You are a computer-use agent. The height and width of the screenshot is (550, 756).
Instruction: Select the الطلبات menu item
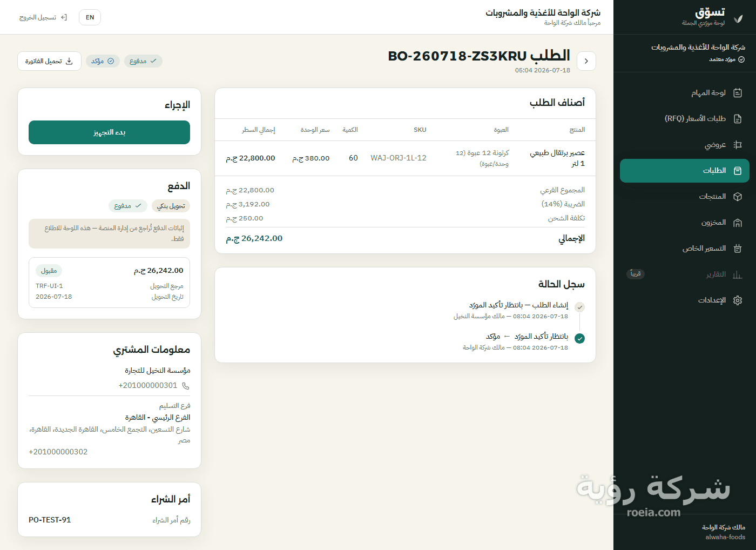(x=685, y=171)
